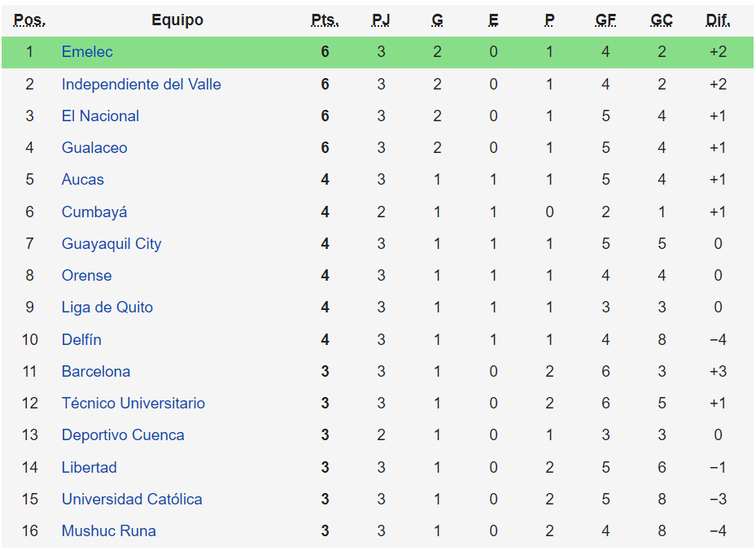The image size is (756, 550).
Task: Click the Libertad link
Action: (90, 468)
